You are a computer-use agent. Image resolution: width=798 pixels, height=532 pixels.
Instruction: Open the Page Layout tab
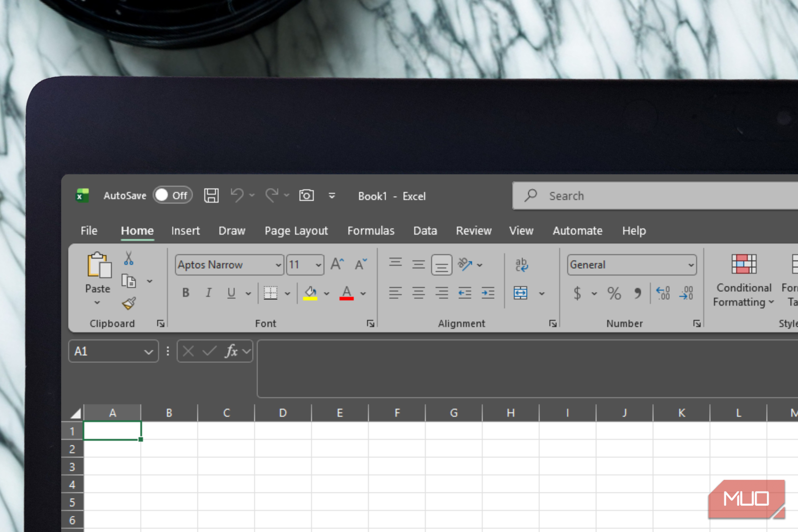coord(296,231)
